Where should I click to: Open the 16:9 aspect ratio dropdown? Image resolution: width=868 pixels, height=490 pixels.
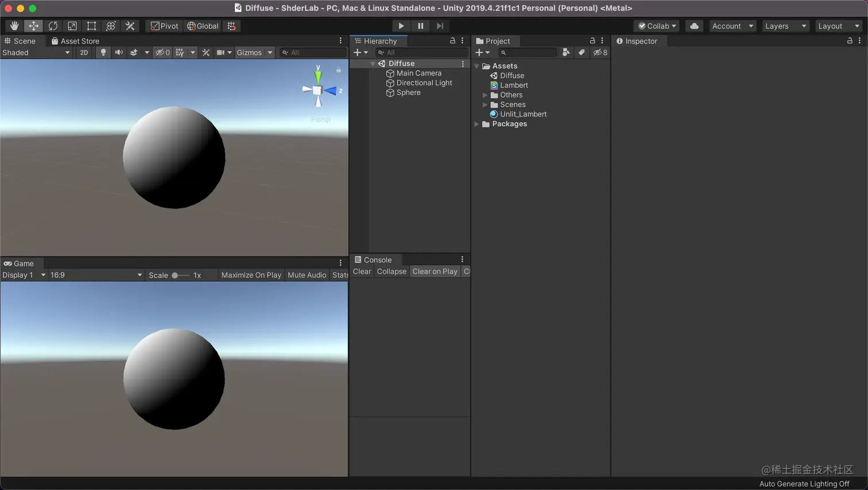pyautogui.click(x=96, y=275)
